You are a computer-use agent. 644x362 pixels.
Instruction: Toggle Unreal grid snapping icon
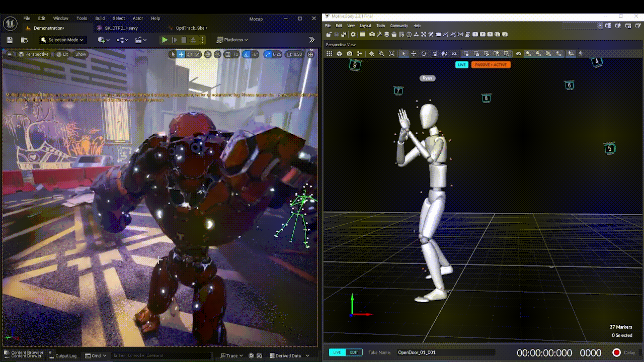(228, 54)
